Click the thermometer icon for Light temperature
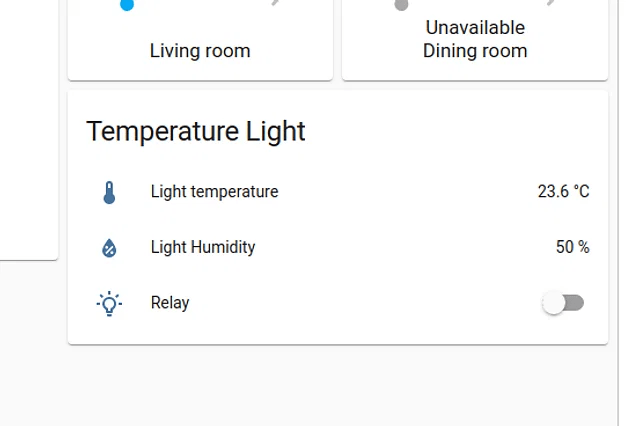This screenshot has height=426, width=640. pyautogui.click(x=109, y=192)
